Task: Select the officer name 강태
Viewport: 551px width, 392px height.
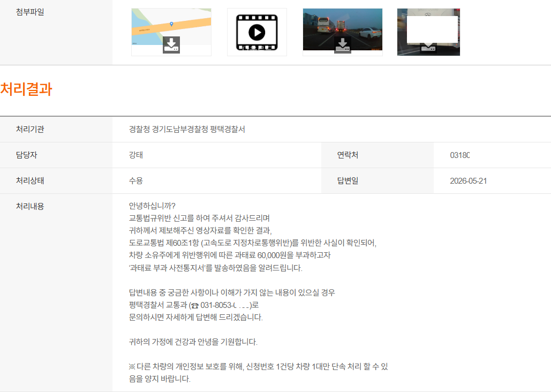Action: click(135, 155)
